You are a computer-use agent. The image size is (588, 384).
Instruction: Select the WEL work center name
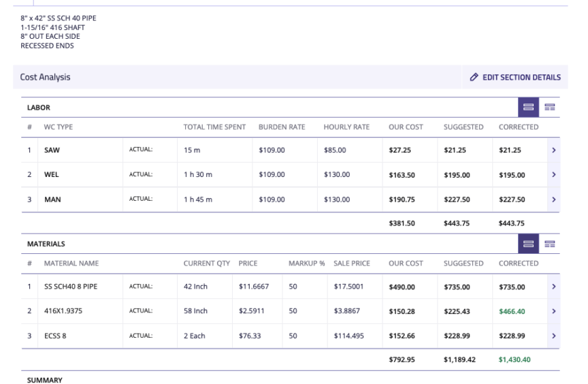tap(52, 175)
